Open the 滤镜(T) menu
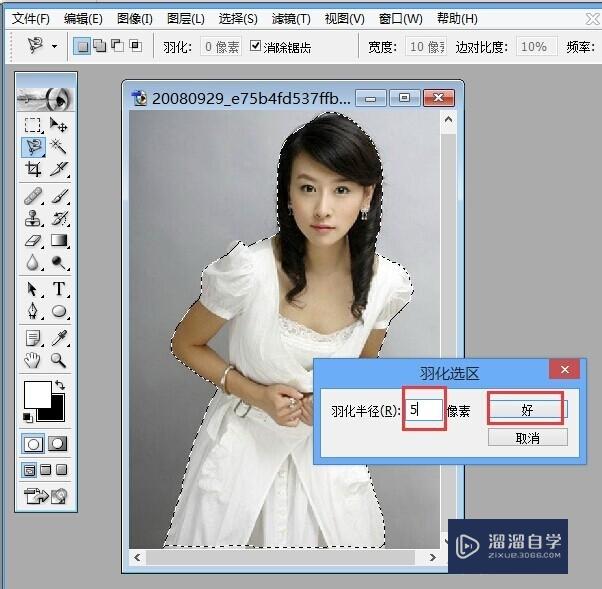The width and height of the screenshot is (602, 589). 291,18
